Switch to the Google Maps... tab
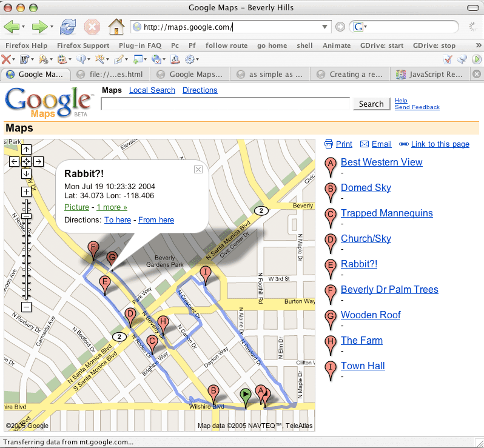 pyautogui.click(x=190, y=75)
